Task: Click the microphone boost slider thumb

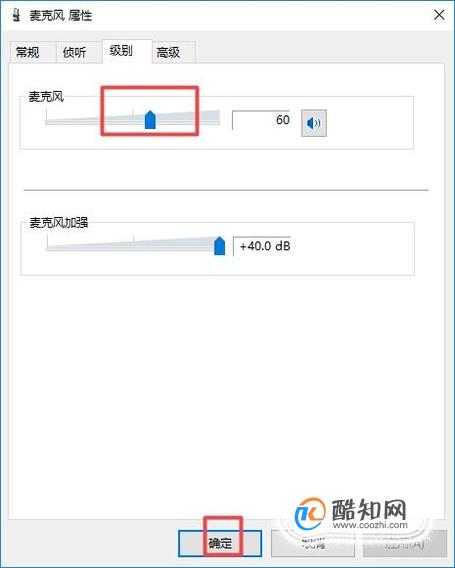Action: (219, 246)
